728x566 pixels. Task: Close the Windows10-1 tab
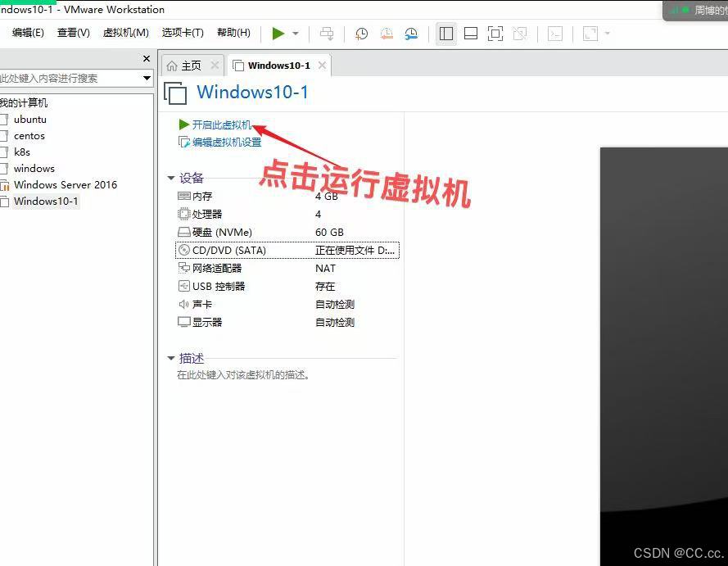[x=322, y=66]
